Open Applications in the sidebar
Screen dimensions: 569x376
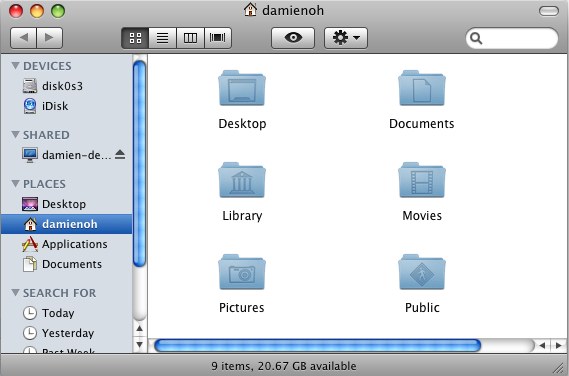click(66, 244)
